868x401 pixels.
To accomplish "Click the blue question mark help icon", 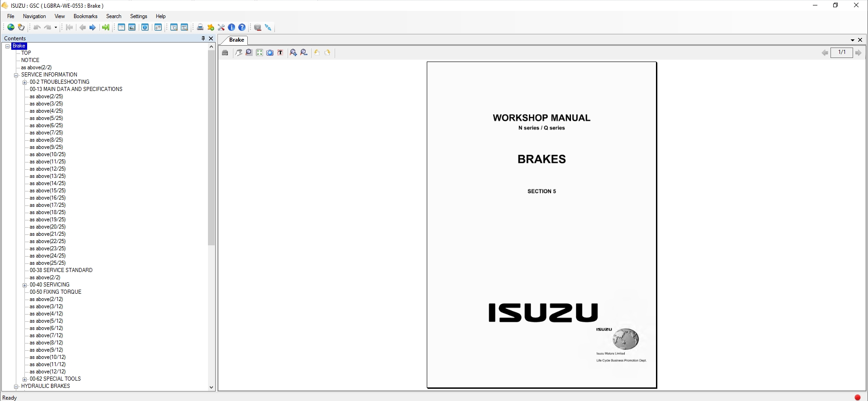I will pos(242,28).
